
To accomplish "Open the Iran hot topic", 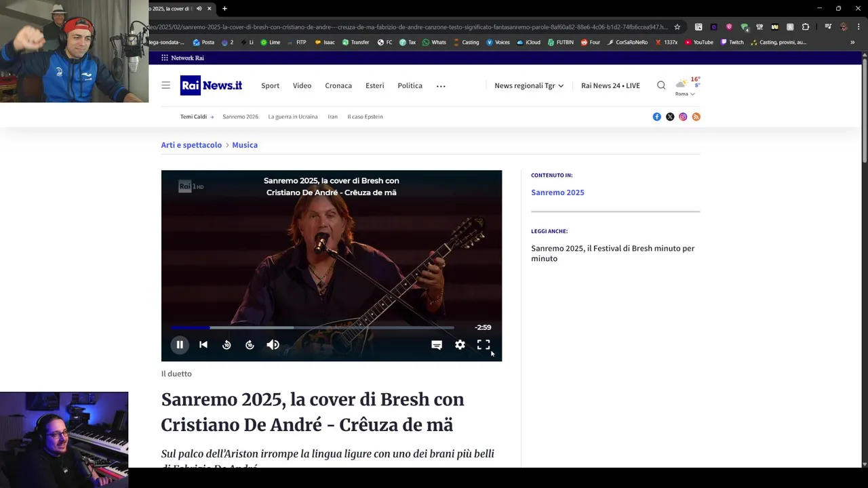I will coord(332,117).
